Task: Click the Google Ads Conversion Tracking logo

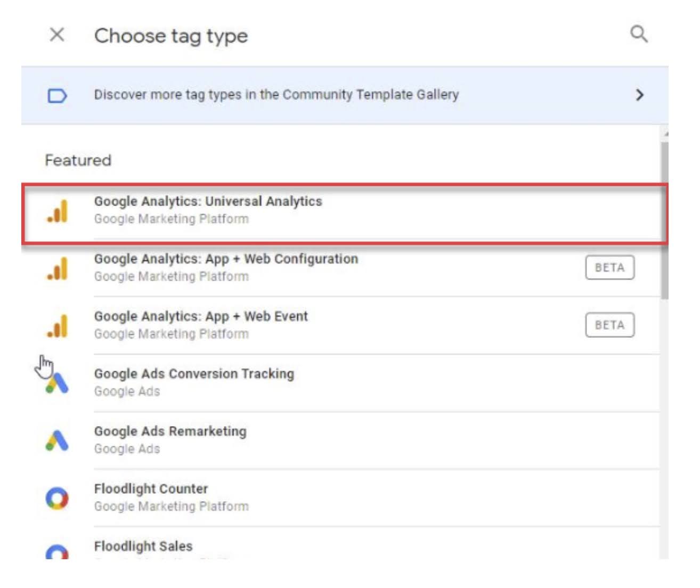Action: pyautogui.click(x=58, y=383)
